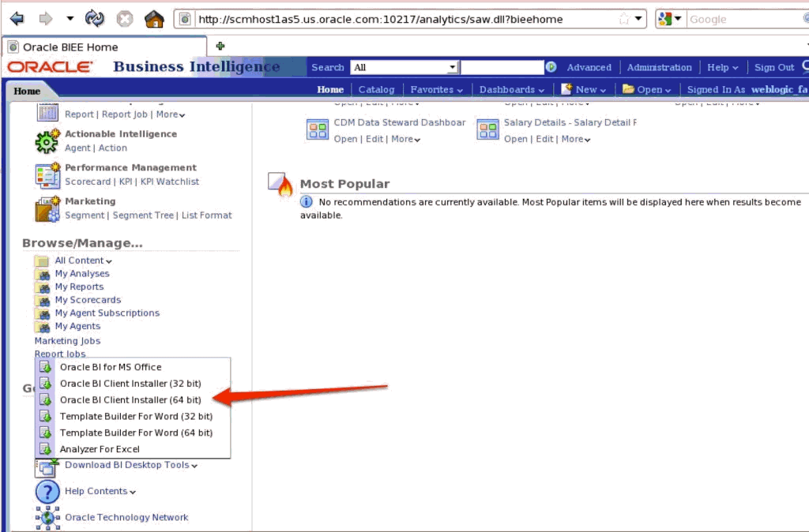This screenshot has height=532, width=809.
Task: Click Segment Tree link
Action: coord(143,215)
